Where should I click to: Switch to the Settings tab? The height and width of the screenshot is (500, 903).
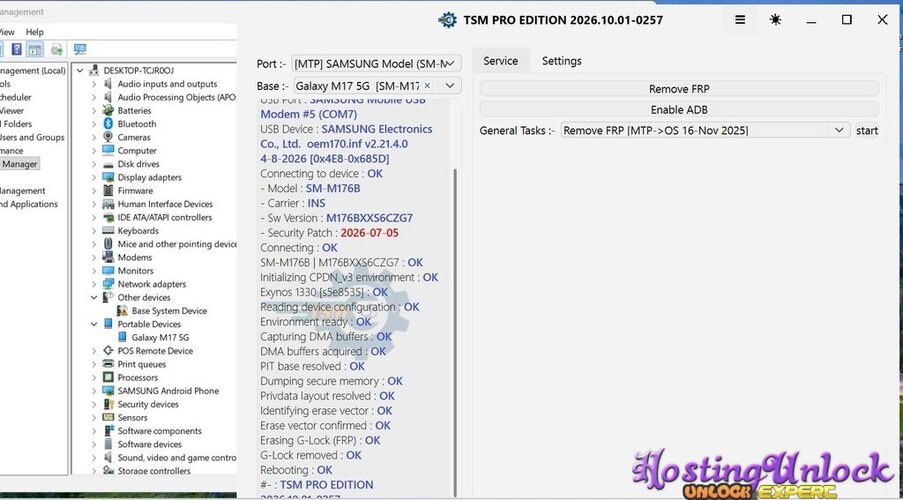click(x=561, y=60)
